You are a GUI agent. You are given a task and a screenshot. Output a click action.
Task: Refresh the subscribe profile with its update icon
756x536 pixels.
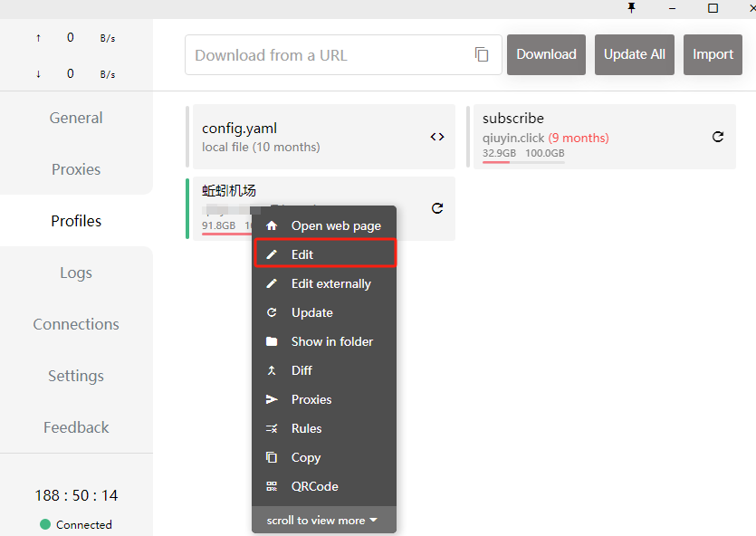(x=718, y=137)
